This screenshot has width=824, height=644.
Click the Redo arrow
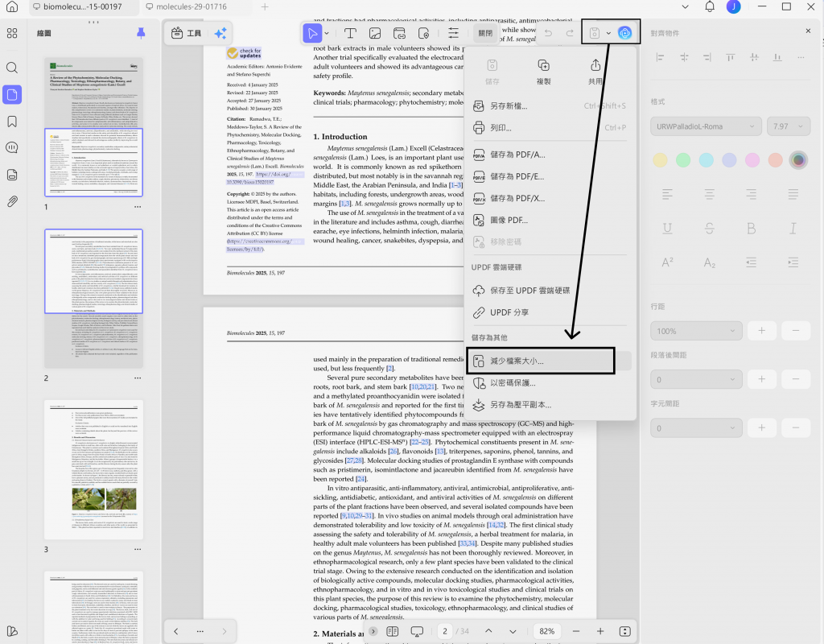click(570, 33)
